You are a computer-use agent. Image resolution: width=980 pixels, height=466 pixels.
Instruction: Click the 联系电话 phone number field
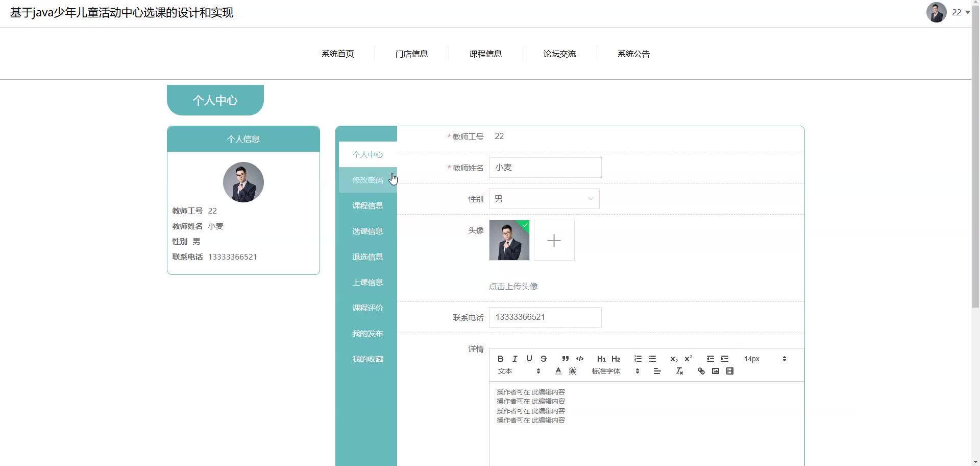click(545, 317)
